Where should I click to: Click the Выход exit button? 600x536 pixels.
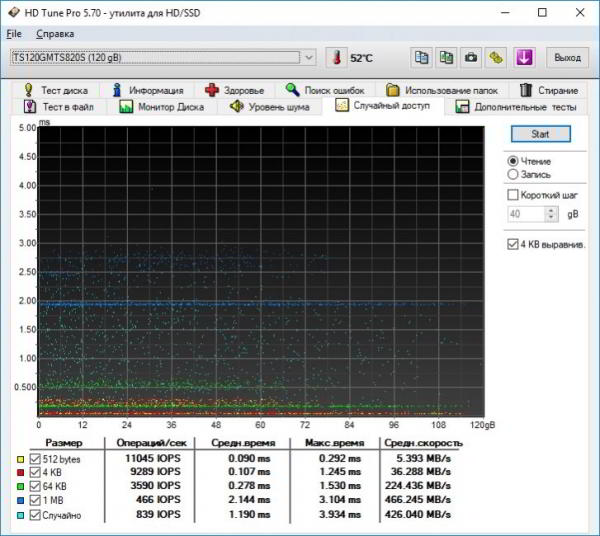(x=567, y=58)
